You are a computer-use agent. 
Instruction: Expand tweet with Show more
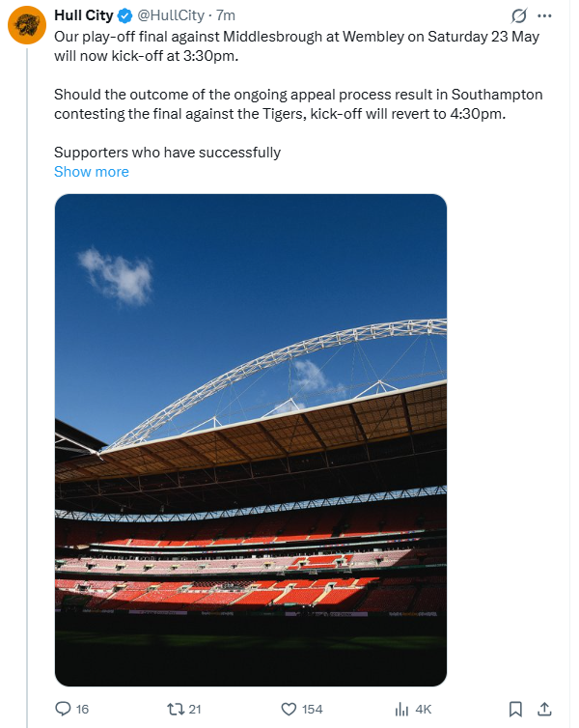(x=92, y=172)
